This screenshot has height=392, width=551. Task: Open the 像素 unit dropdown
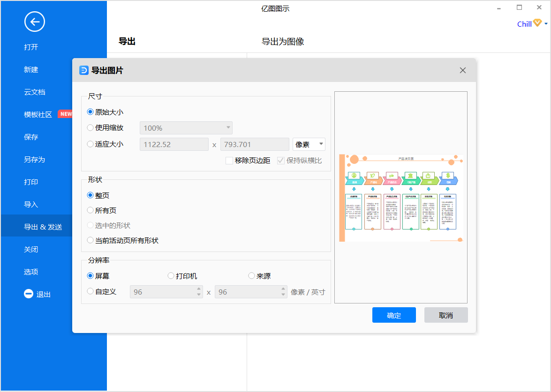[x=309, y=144]
